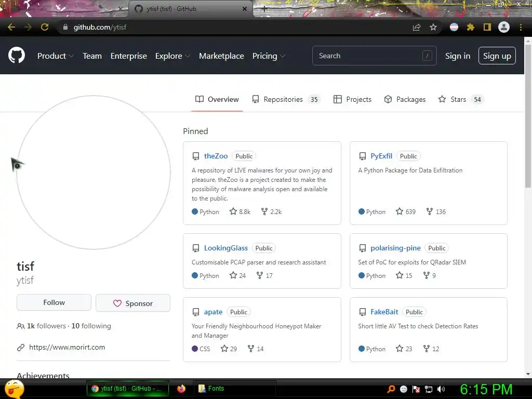The width and height of the screenshot is (532, 399).
Task: Click the Sponsor button
Action: (x=133, y=303)
